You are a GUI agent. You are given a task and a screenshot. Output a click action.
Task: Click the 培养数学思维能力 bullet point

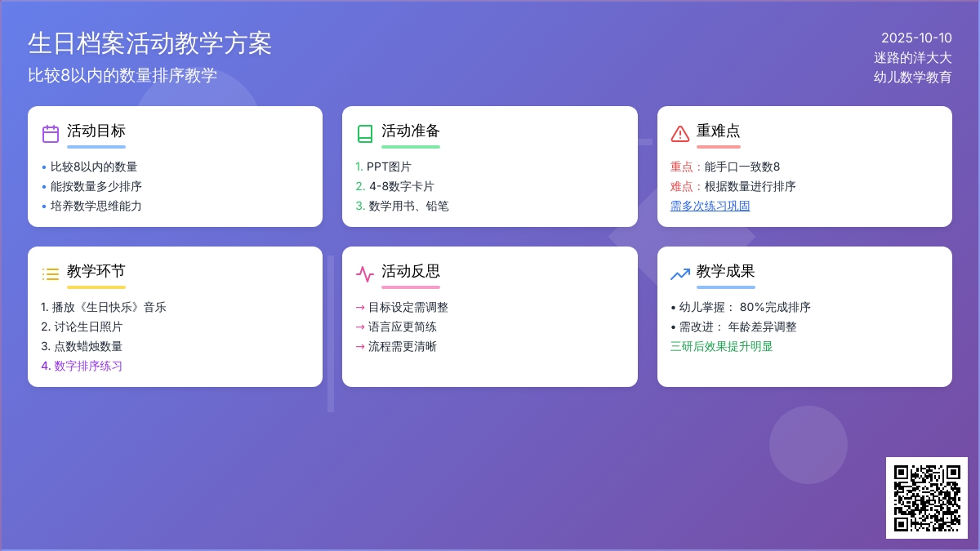(x=96, y=206)
